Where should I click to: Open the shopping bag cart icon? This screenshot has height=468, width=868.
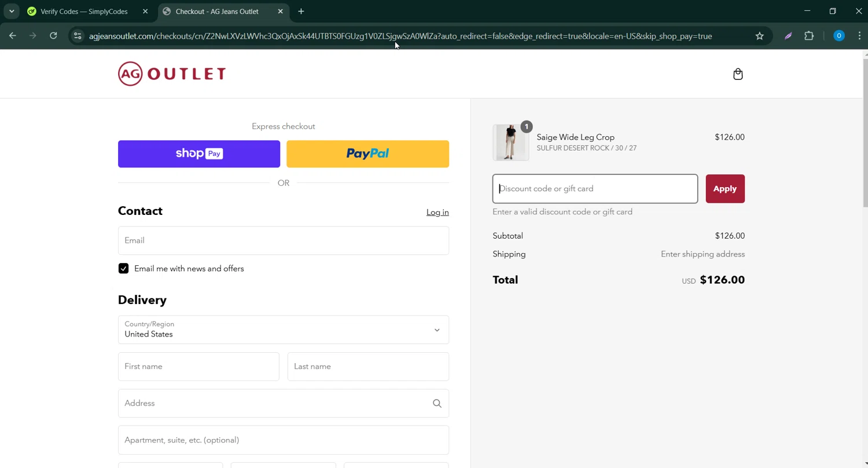click(738, 74)
